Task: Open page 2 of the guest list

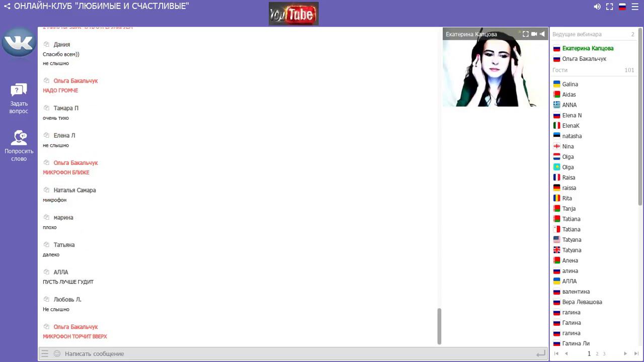Action: 597,354
